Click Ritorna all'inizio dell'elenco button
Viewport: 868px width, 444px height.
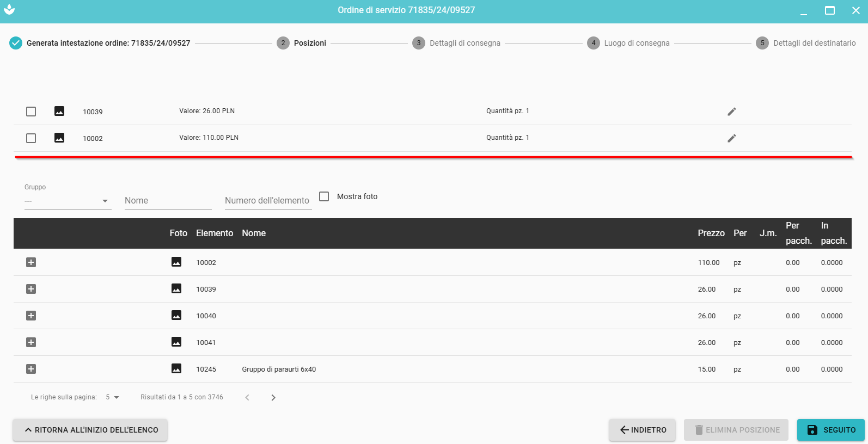click(90, 430)
